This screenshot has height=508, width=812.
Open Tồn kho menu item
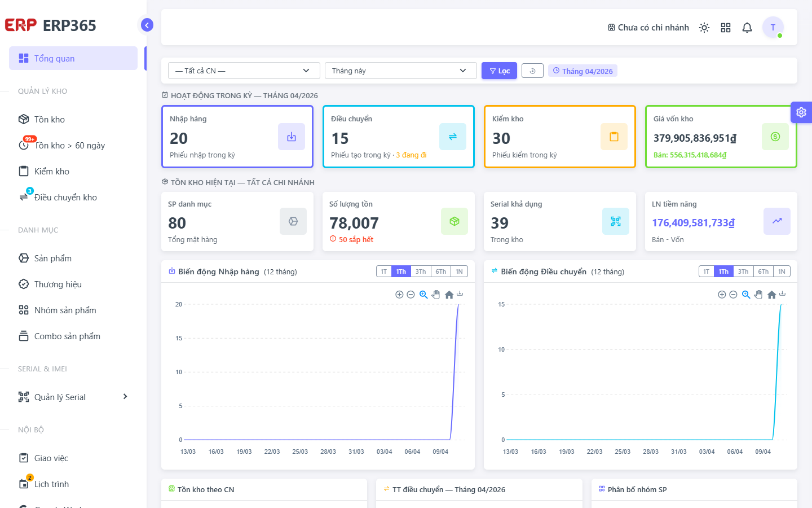(73, 119)
